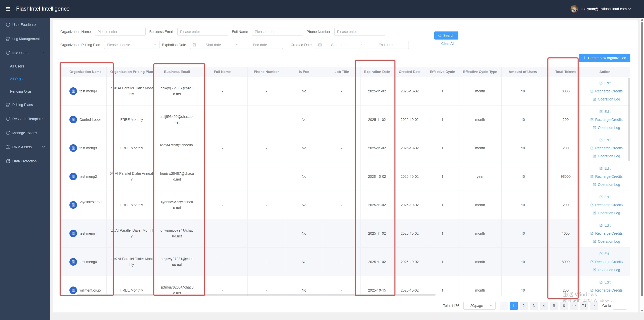644x320 pixels.
Task: Click the Clear All link
Action: click(448, 44)
